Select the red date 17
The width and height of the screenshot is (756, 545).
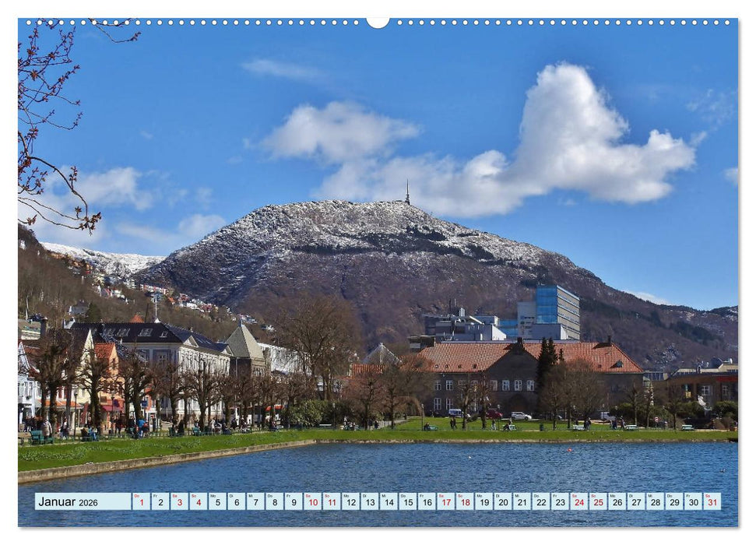coord(447,503)
